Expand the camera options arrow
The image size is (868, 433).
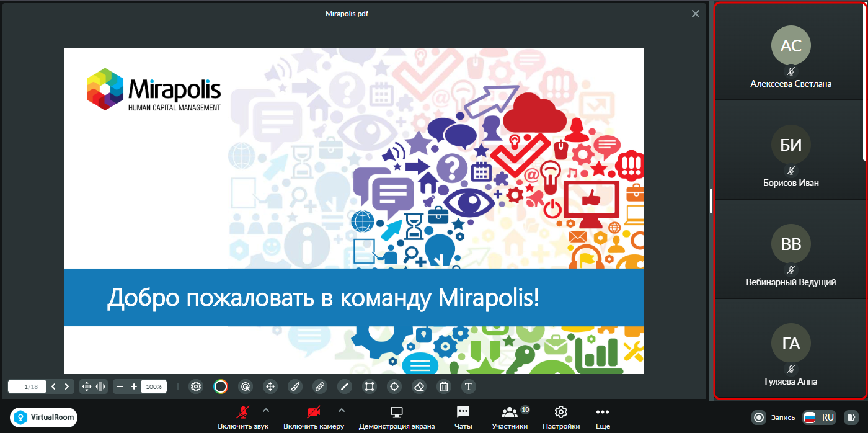342,410
